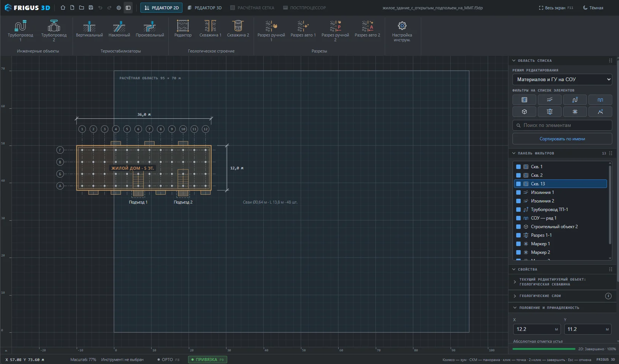Viewport: 619px width, 364px height.
Task: Enter fullscreen with Весь экран
Action: (x=556, y=8)
